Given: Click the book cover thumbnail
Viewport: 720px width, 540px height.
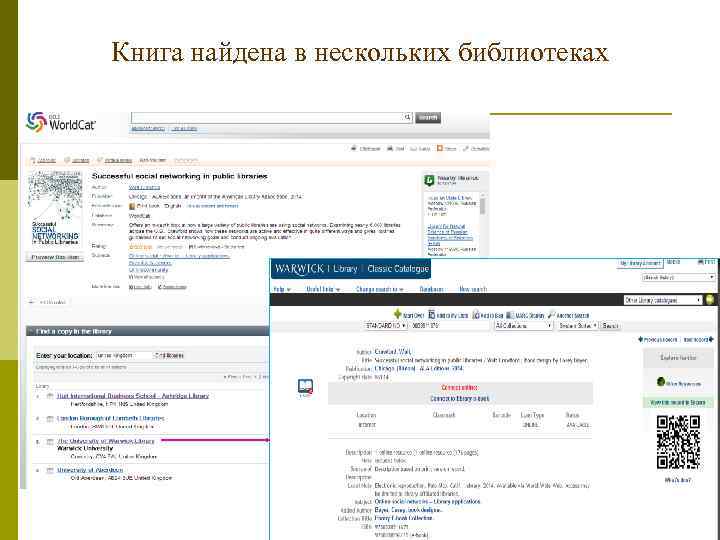Looking at the screenshot, I should tap(55, 208).
